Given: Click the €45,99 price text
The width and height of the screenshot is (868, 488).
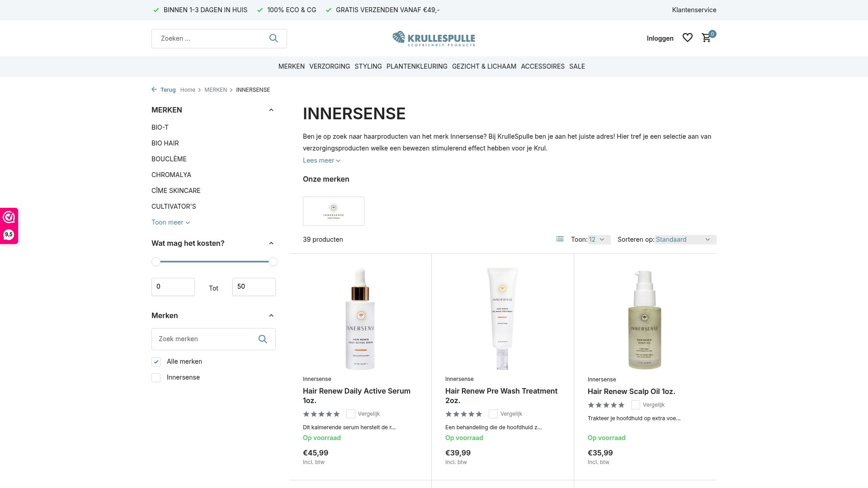Looking at the screenshot, I should 316,453.
